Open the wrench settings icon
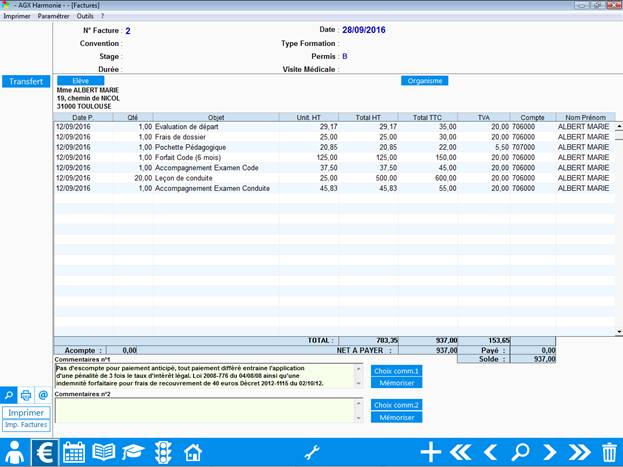 pyautogui.click(x=312, y=452)
